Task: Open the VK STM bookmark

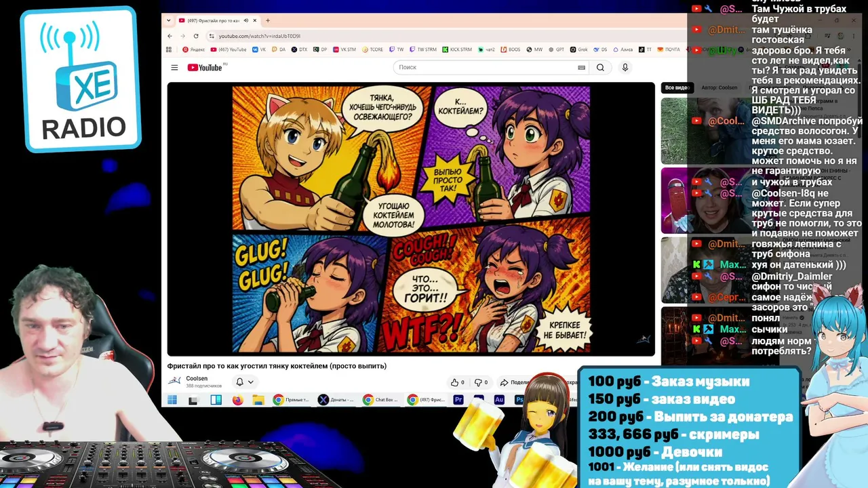Action: 344,49
